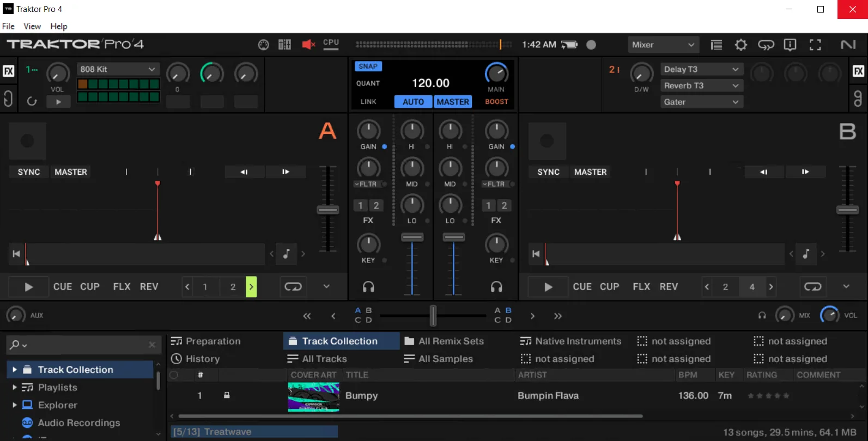Screen dimensions: 868x441
Task: Nudge Deck B tempo bend backward
Action: tap(764, 172)
